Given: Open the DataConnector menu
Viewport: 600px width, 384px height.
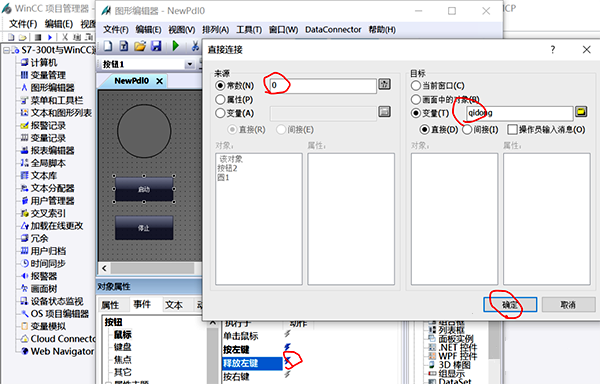Looking at the screenshot, I should coord(333,29).
